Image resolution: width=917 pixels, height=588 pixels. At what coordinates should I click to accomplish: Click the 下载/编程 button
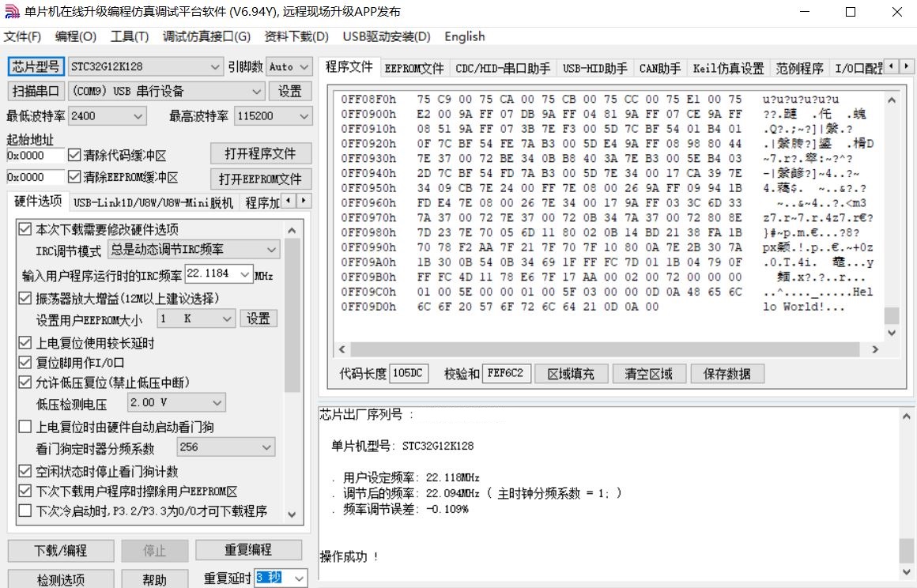(61, 551)
